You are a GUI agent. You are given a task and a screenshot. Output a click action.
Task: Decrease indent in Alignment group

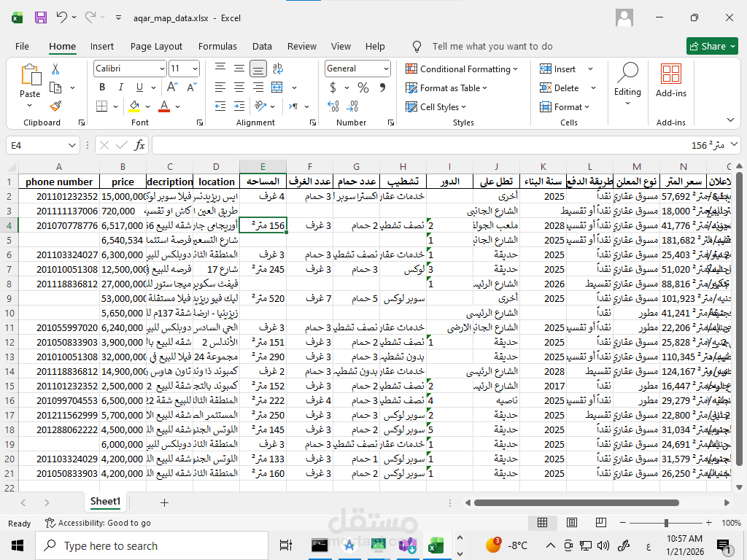coord(220,106)
